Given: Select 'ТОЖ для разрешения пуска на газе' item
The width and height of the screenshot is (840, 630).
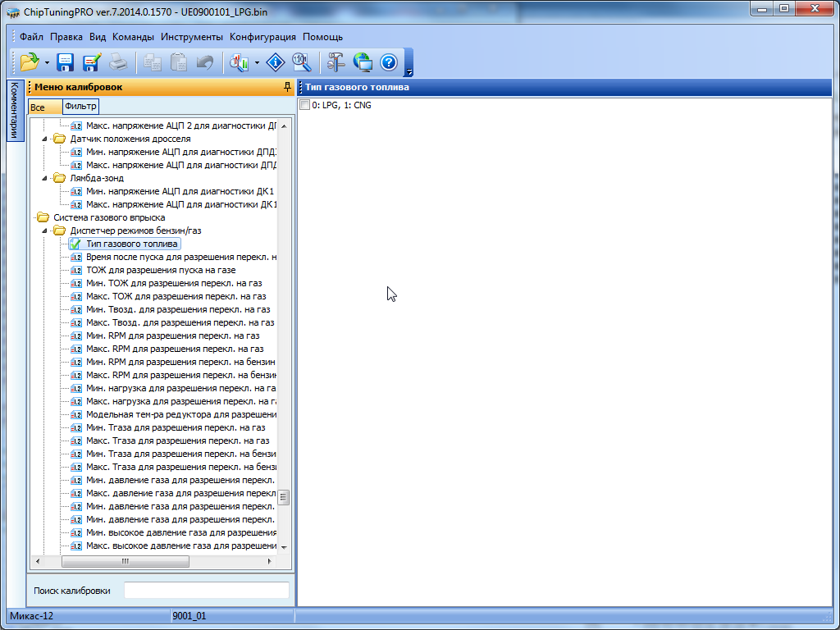Looking at the screenshot, I should [x=161, y=270].
